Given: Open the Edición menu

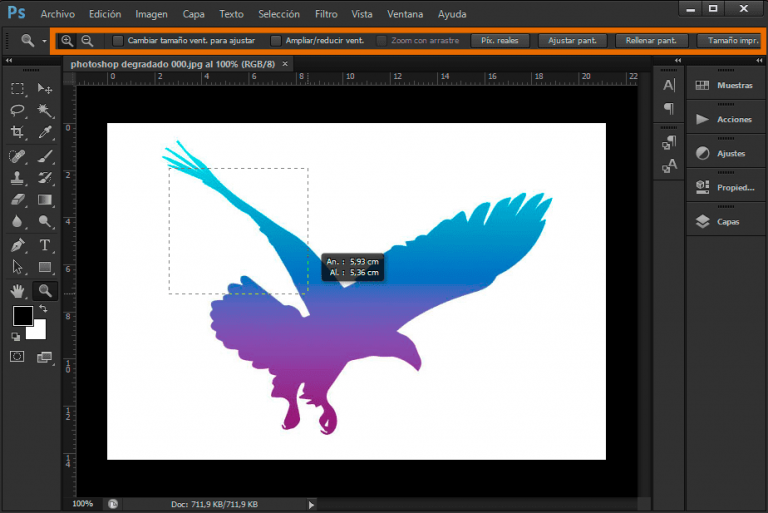Looking at the screenshot, I should pyautogui.click(x=105, y=14).
